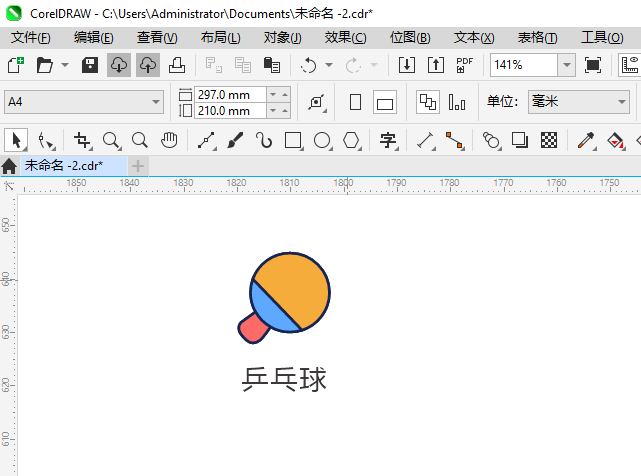Viewport: 641px width, 476px height.
Task: Click the full-screen preview icon
Action: (x=593, y=65)
